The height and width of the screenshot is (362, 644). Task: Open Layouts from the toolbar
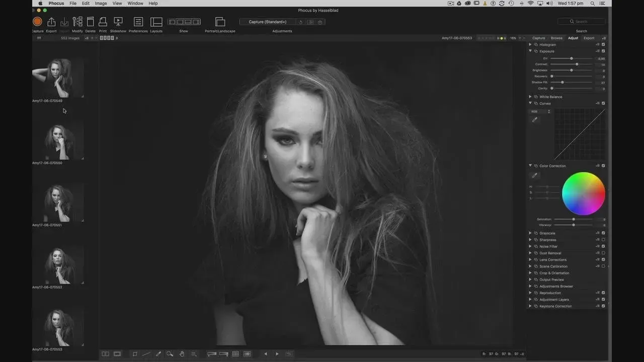coord(156,22)
